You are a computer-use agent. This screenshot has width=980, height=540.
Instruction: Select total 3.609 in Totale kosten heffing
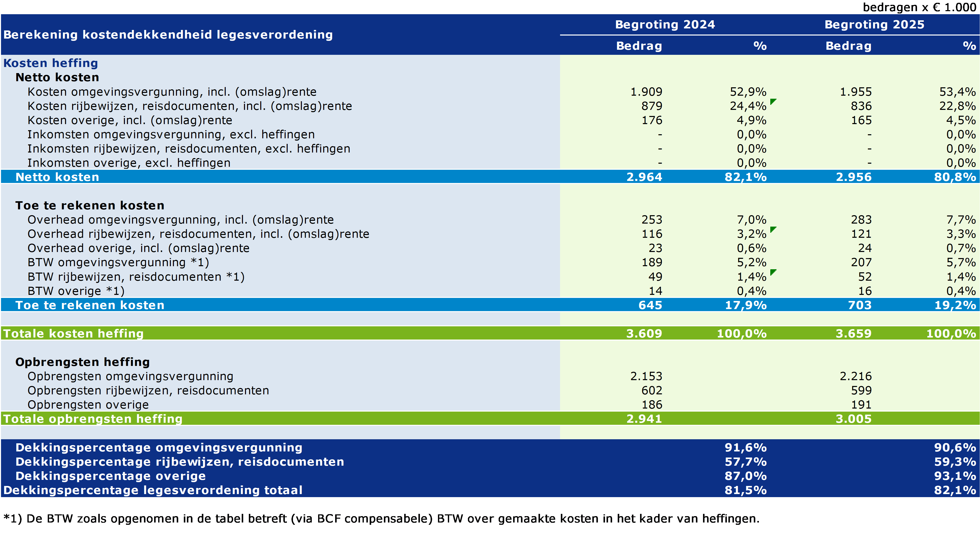pyautogui.click(x=644, y=334)
